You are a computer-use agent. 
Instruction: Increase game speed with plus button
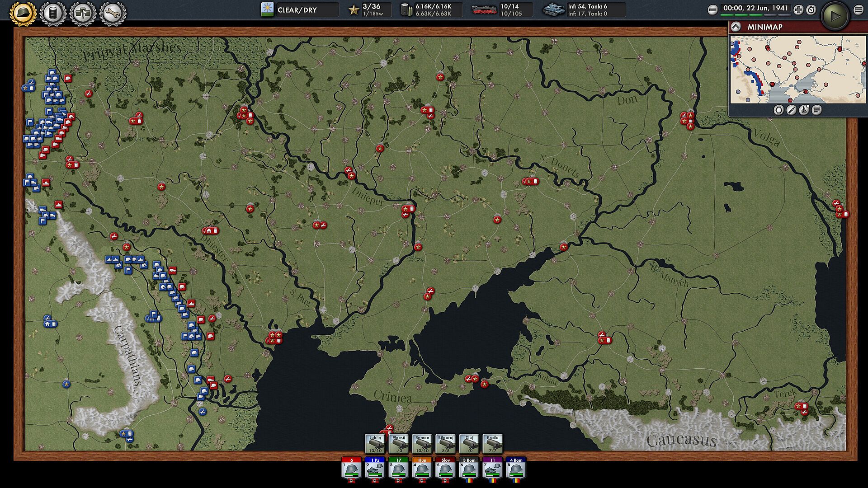[798, 10]
